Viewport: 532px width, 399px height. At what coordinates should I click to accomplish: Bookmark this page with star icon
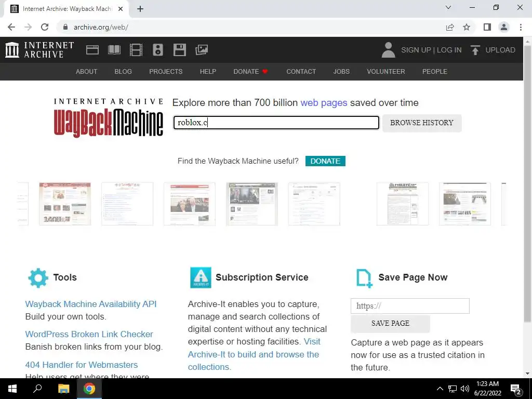[467, 27]
